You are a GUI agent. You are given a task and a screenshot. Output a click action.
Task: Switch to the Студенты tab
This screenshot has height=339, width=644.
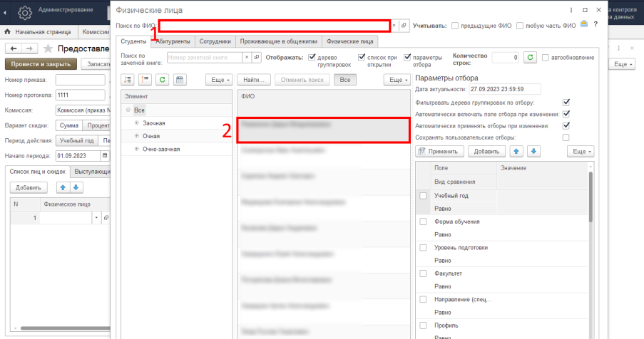pos(133,41)
